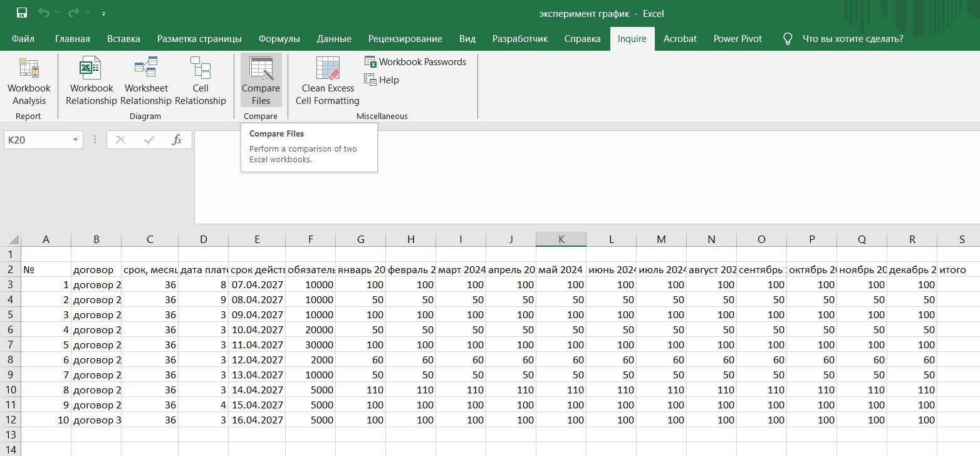Expand Customize Quick Access Toolbar menu
Viewport: 980px width, 456px height.
(x=103, y=13)
